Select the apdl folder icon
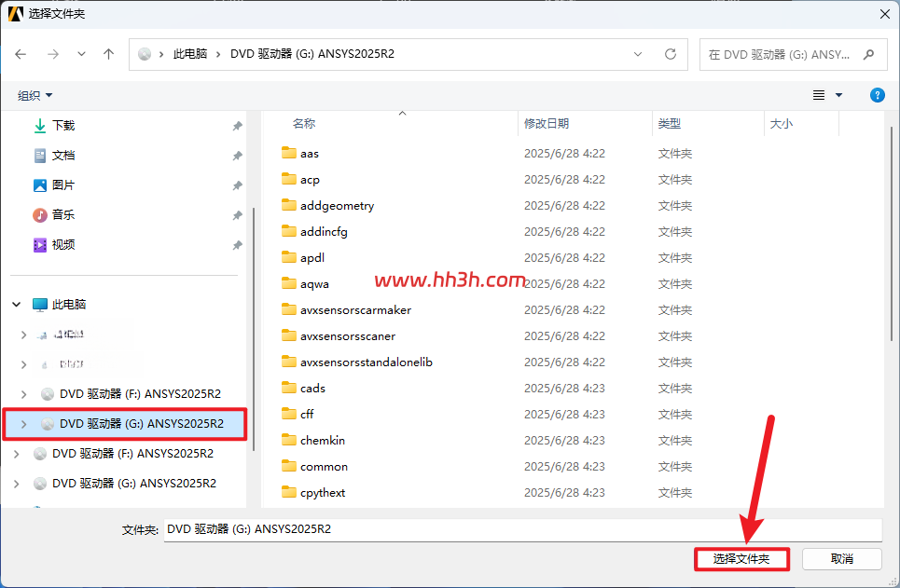The image size is (900, 588). coord(289,257)
